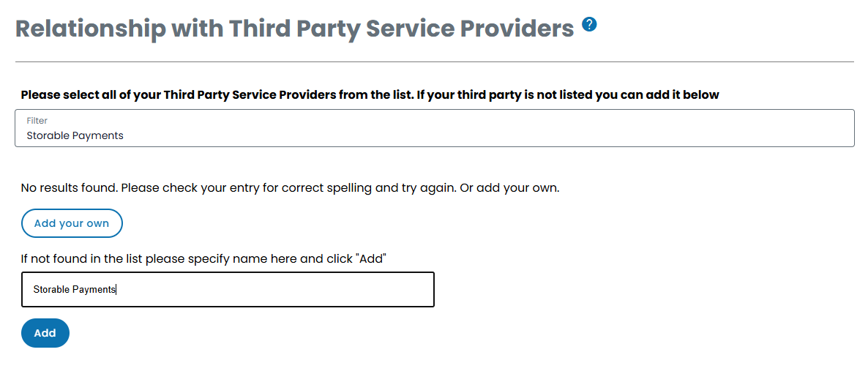Click the bold "Please select all" instruction text

370,95
